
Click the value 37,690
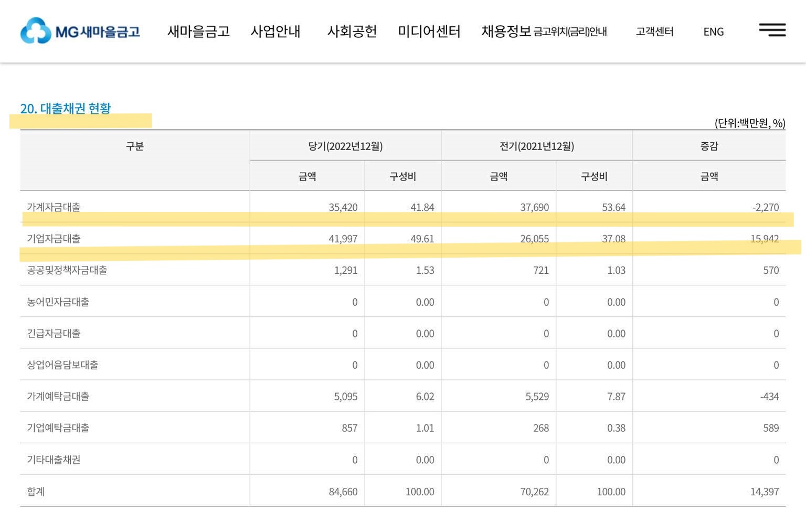tap(535, 208)
